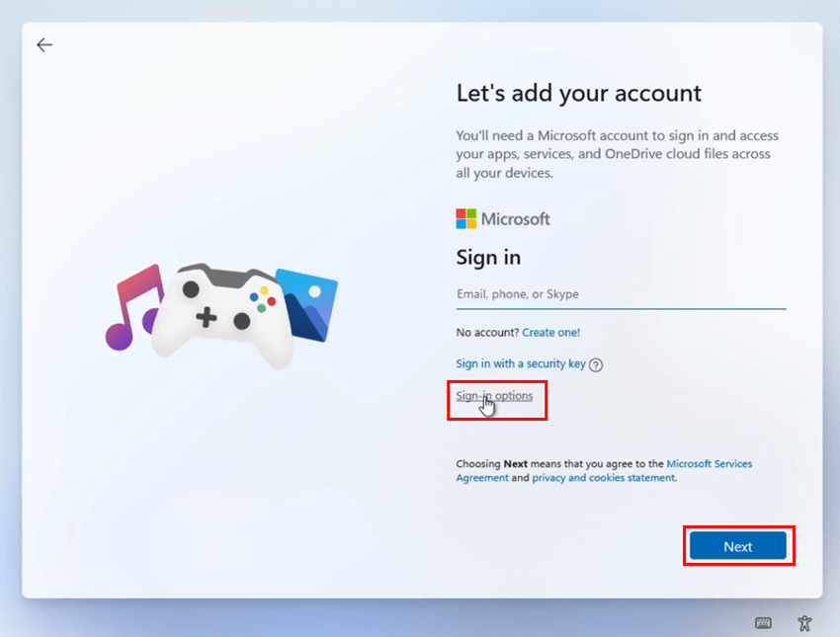
Task: Select the Email, phone, or Skype field
Action: tap(621, 293)
